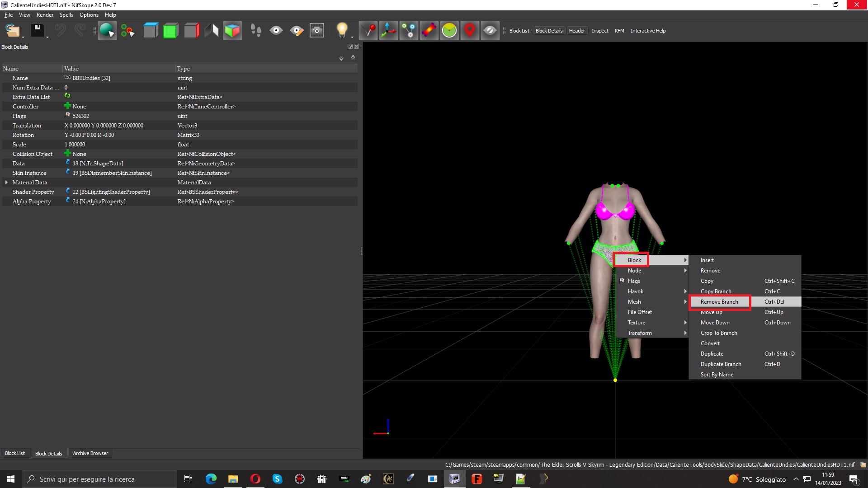Float the Block Details panel
This screenshot has height=488, width=868.
tap(350, 47)
